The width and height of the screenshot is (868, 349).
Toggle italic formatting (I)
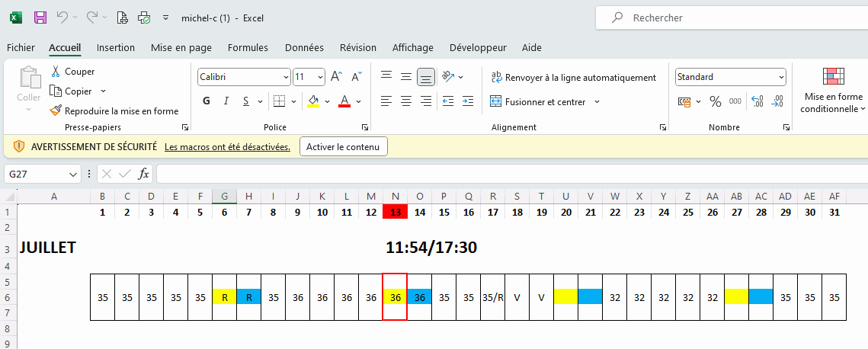pyautogui.click(x=226, y=101)
